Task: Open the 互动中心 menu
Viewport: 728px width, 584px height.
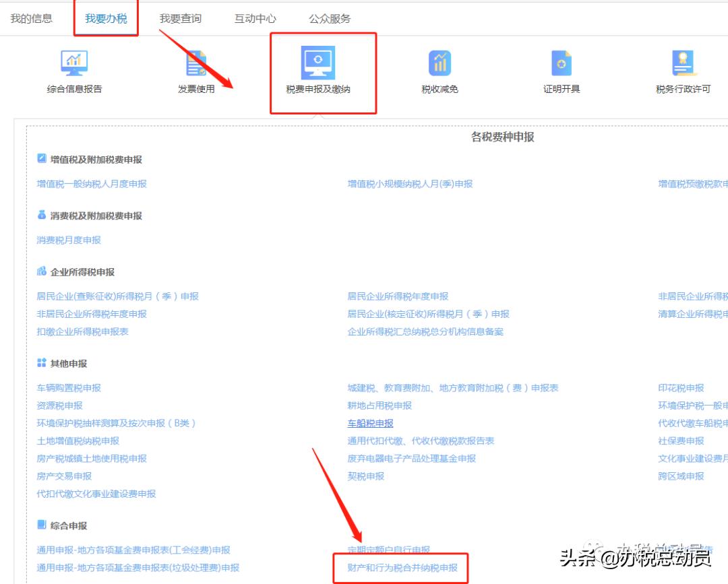Action: pos(254,18)
